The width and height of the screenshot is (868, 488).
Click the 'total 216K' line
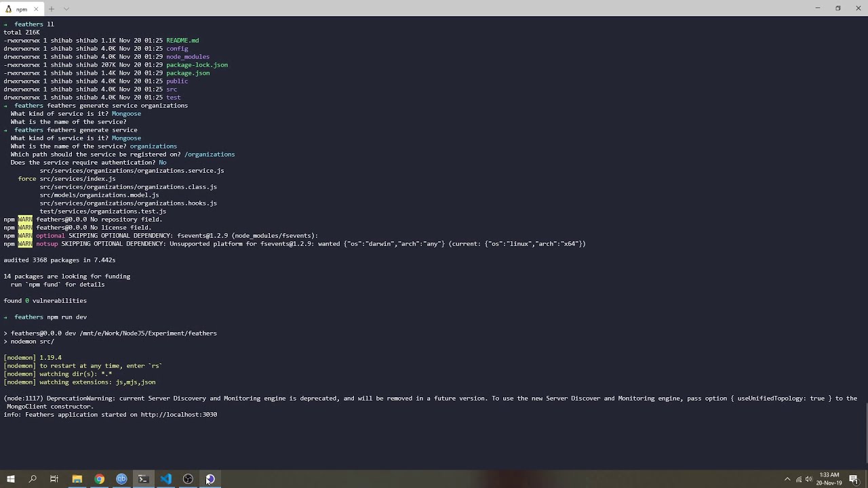22,33
